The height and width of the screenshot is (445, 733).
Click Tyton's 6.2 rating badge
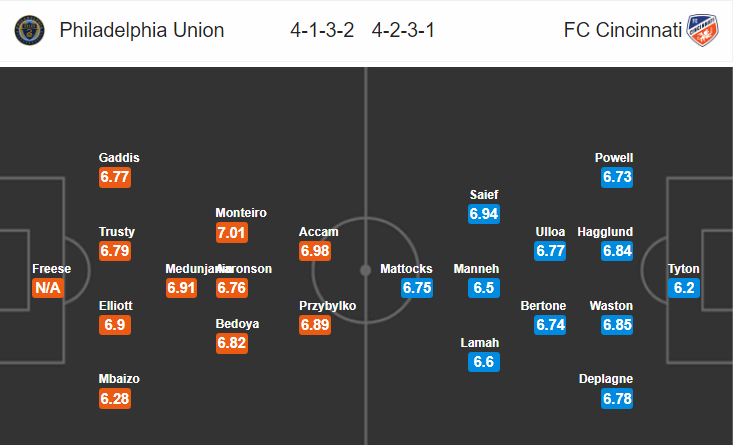[x=684, y=288]
